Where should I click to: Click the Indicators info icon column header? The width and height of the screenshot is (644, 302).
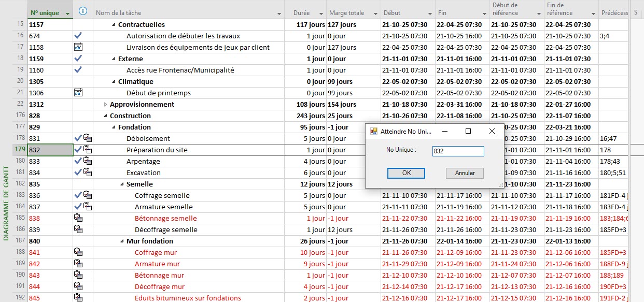pyautogui.click(x=83, y=11)
